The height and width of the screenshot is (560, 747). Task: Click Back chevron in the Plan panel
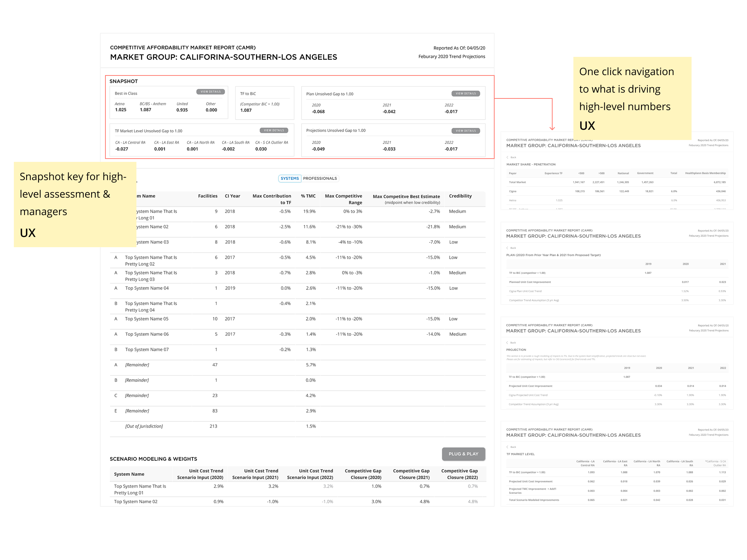click(507, 248)
